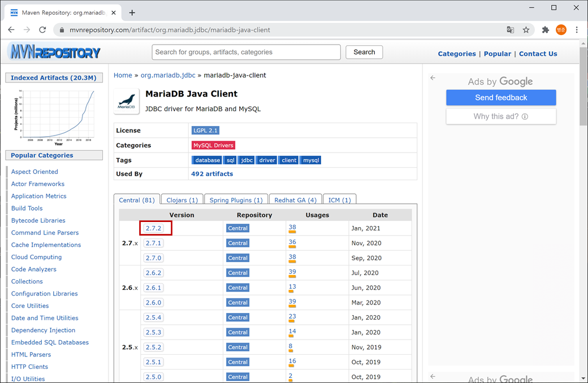Viewport: 588px width, 383px height.
Task: Open the Popular header link
Action: (497, 54)
